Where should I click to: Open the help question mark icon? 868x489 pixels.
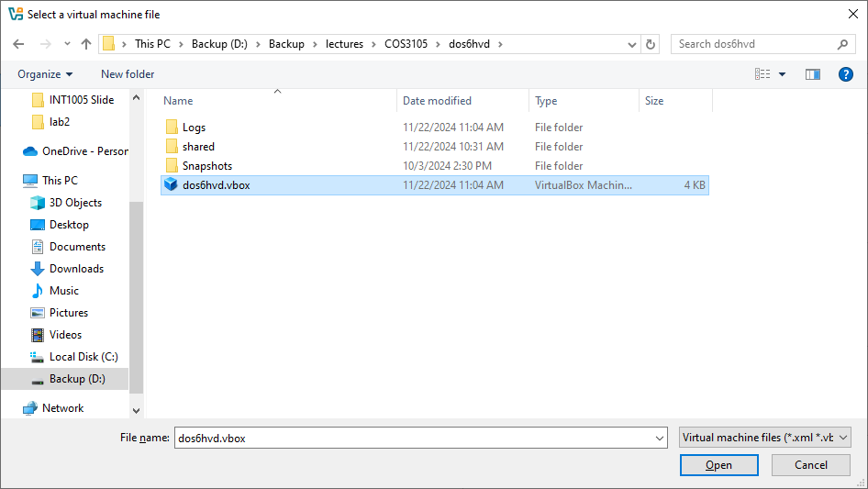coord(845,74)
